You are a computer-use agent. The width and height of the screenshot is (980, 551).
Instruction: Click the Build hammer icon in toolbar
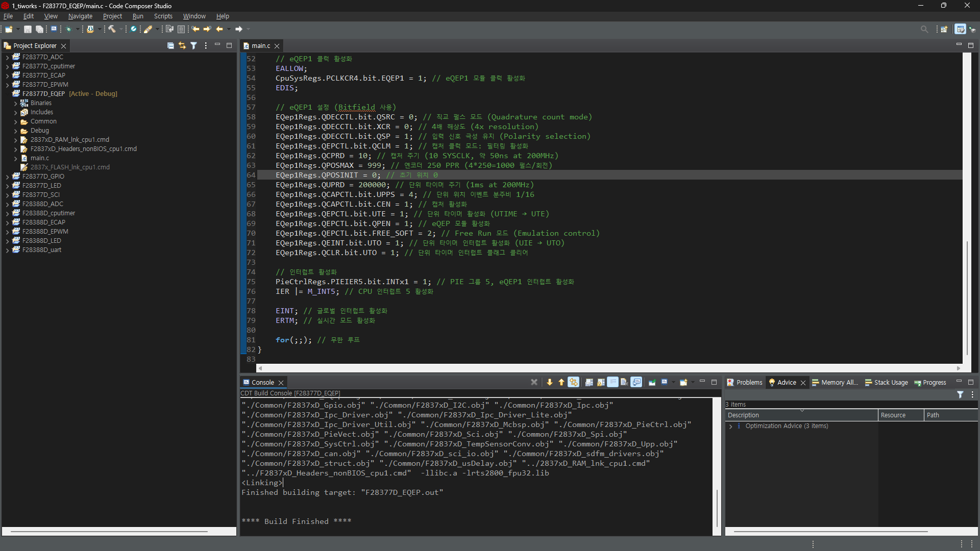(x=112, y=29)
